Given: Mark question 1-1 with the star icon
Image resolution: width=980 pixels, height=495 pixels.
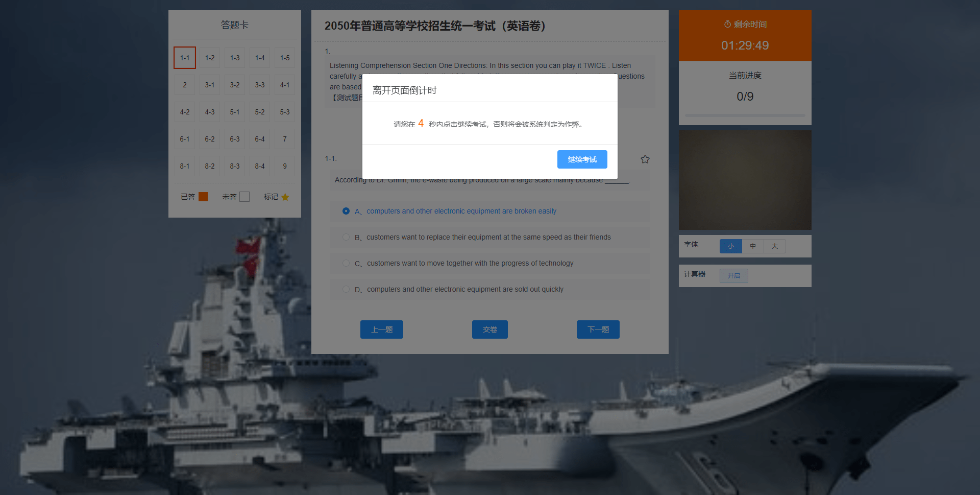Looking at the screenshot, I should pyautogui.click(x=645, y=159).
